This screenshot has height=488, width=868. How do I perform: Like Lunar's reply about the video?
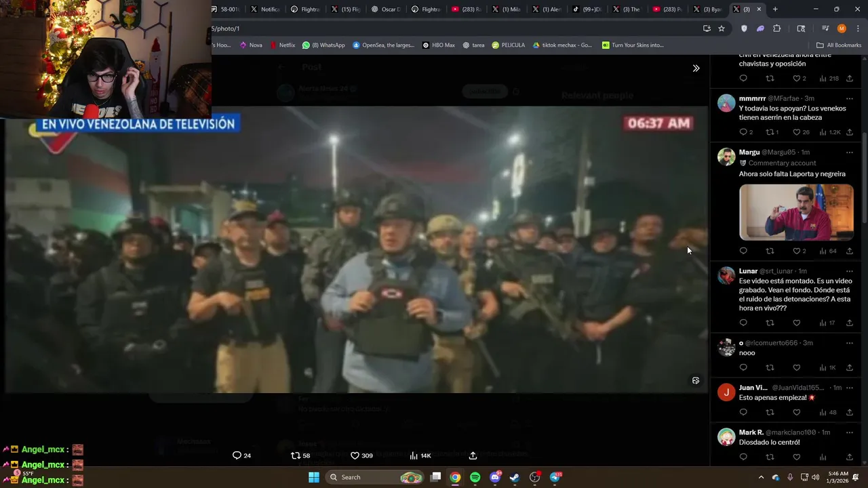(x=797, y=323)
